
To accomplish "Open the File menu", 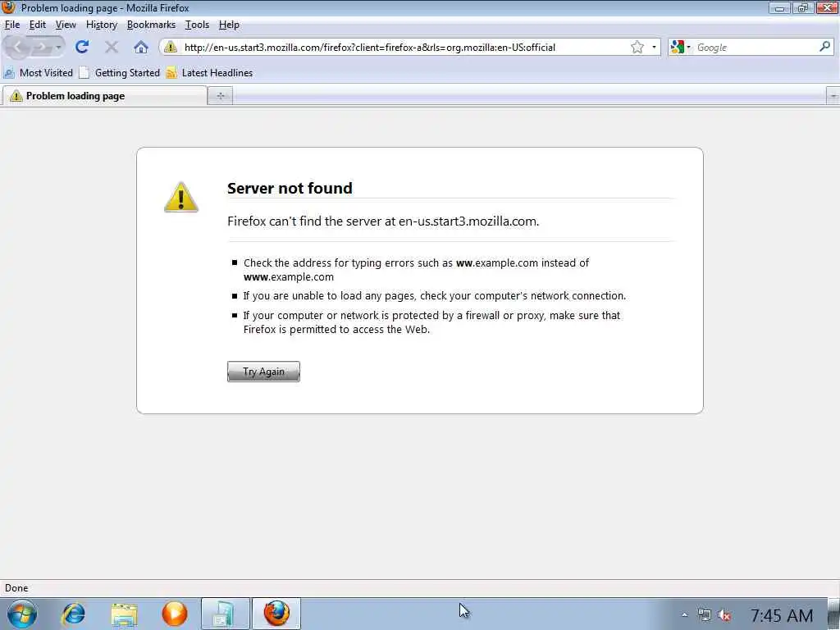I will pos(11,25).
